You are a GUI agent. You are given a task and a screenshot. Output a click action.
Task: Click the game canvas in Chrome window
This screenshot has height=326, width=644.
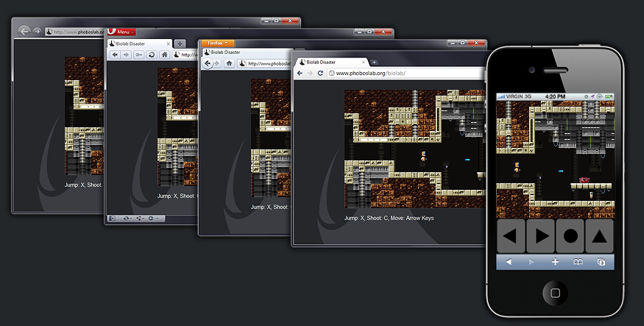[415, 149]
